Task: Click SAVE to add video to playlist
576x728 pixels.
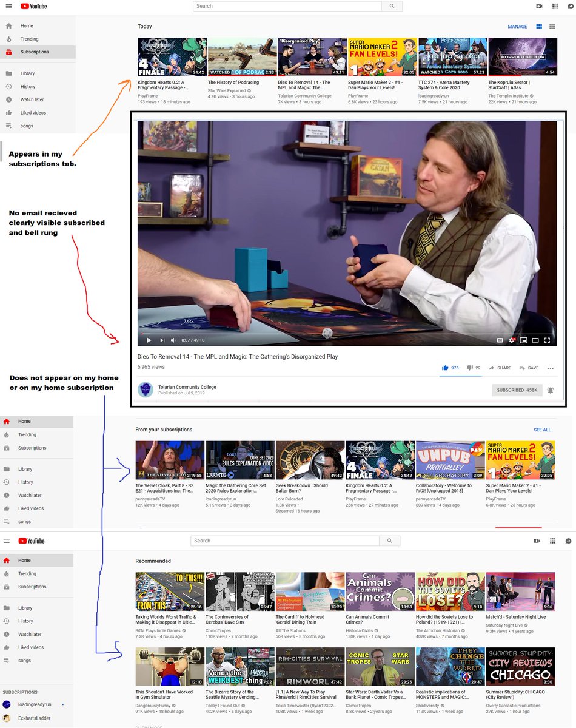Action: click(x=529, y=368)
